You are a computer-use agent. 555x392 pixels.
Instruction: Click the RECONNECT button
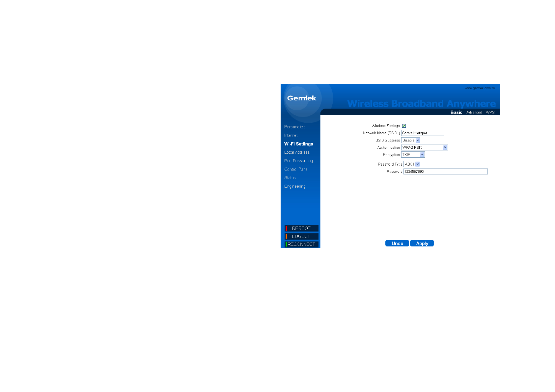[301, 244]
